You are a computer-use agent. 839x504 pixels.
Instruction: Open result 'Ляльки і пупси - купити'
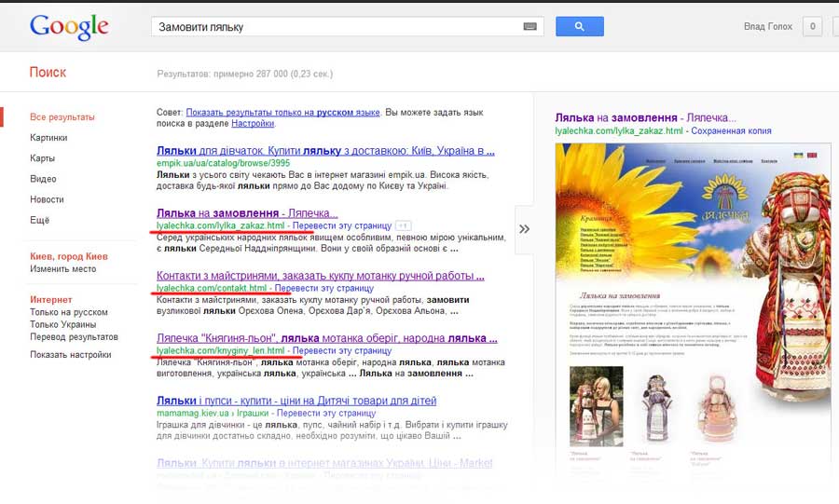(x=296, y=401)
